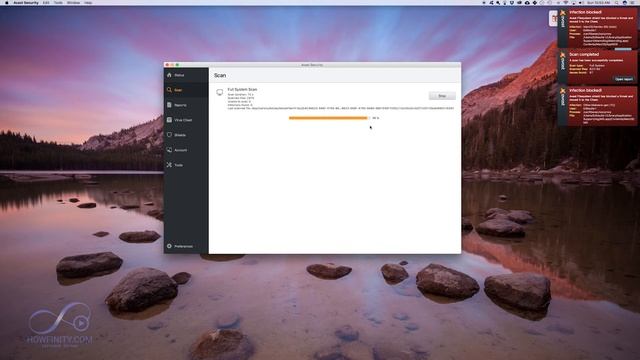Screen dimensions: 640x360
Task: Click Open report on Scan completed notification
Action: (624, 79)
